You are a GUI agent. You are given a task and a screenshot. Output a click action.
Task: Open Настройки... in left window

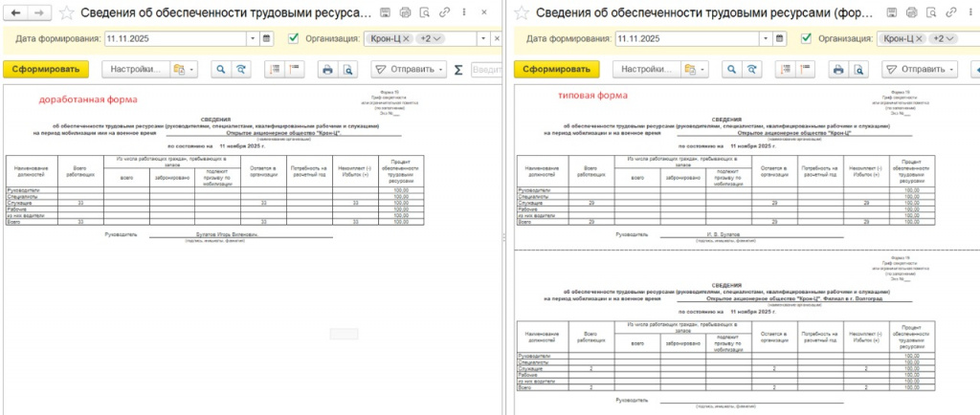pos(136,69)
